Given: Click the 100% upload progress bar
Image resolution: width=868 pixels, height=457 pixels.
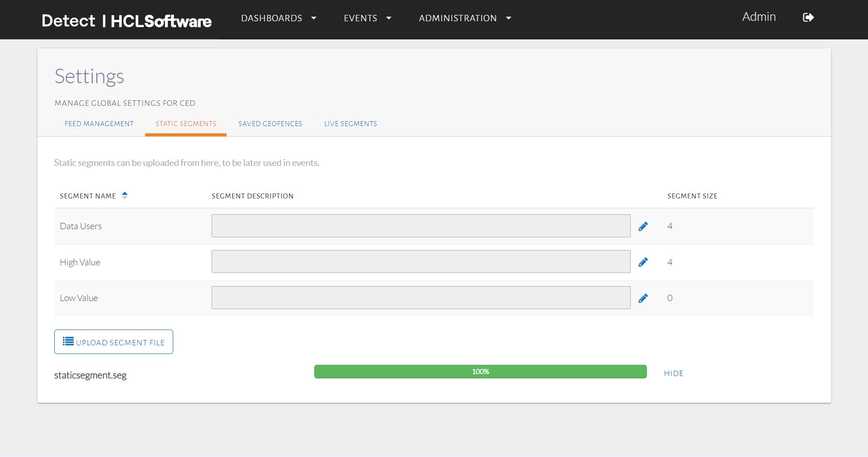Looking at the screenshot, I should (480, 372).
